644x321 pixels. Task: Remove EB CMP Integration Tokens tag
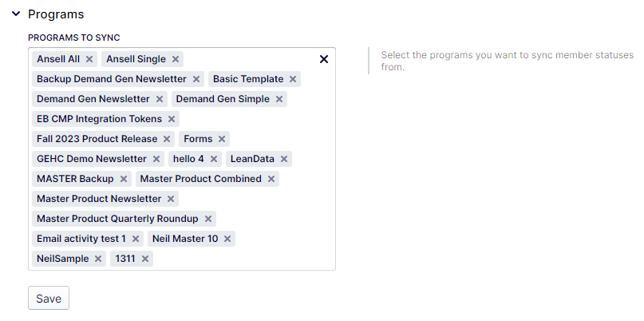pos(172,119)
